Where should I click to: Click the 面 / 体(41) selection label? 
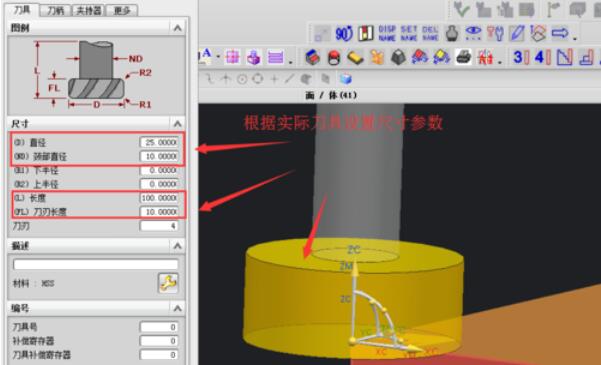(x=331, y=95)
